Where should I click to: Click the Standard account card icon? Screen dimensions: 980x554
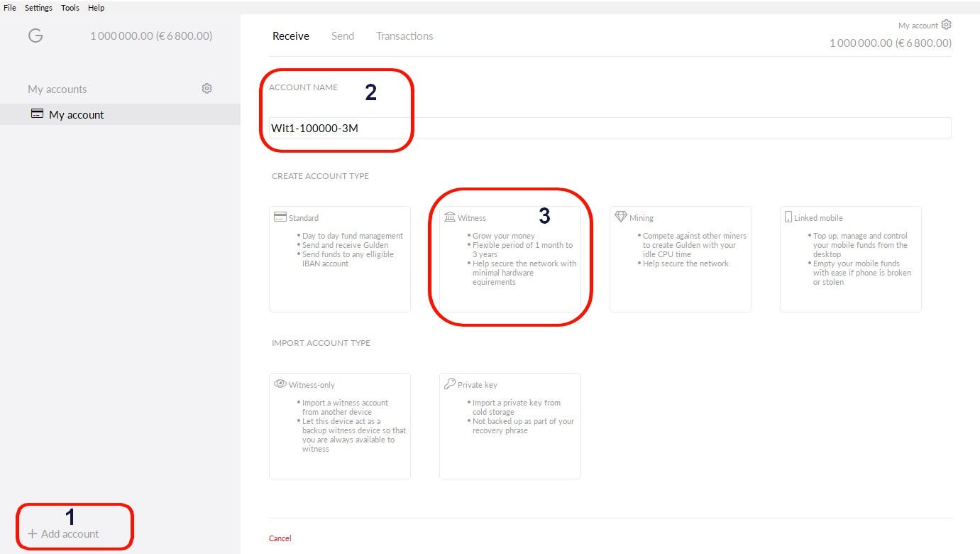280,217
